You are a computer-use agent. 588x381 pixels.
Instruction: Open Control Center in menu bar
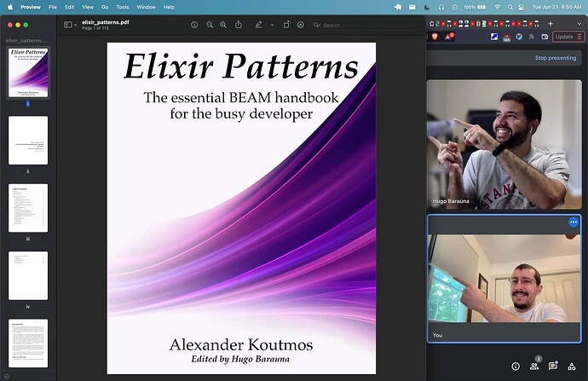pyautogui.click(x=522, y=7)
